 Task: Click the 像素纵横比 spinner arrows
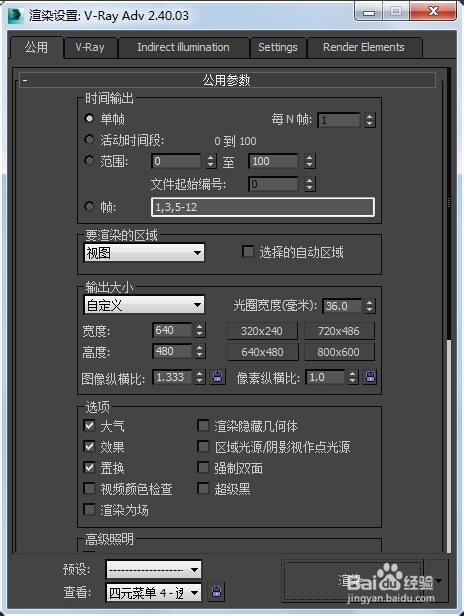coord(352,377)
